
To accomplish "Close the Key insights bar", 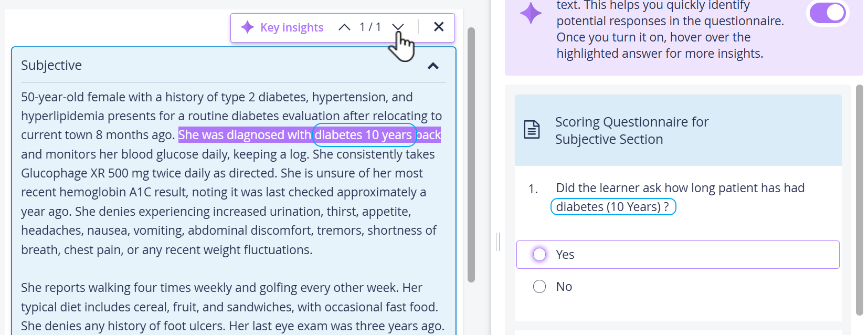I will coord(439,27).
